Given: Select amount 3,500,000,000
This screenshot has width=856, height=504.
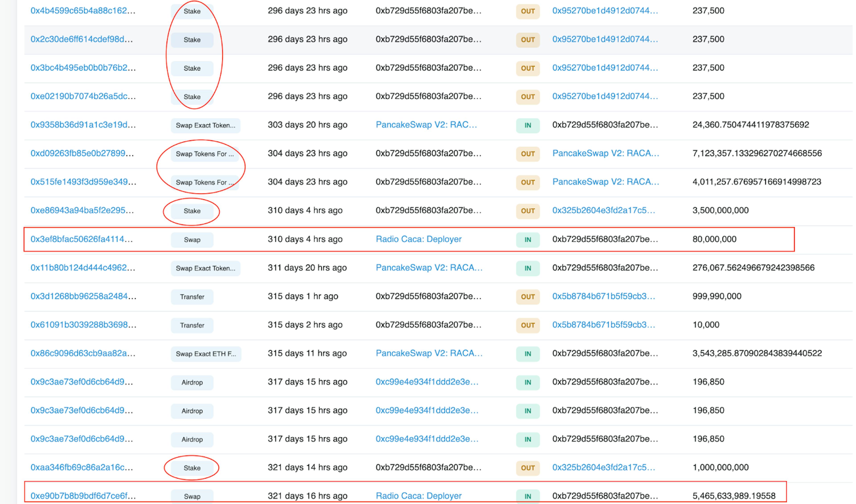Looking at the screenshot, I should click(720, 211).
